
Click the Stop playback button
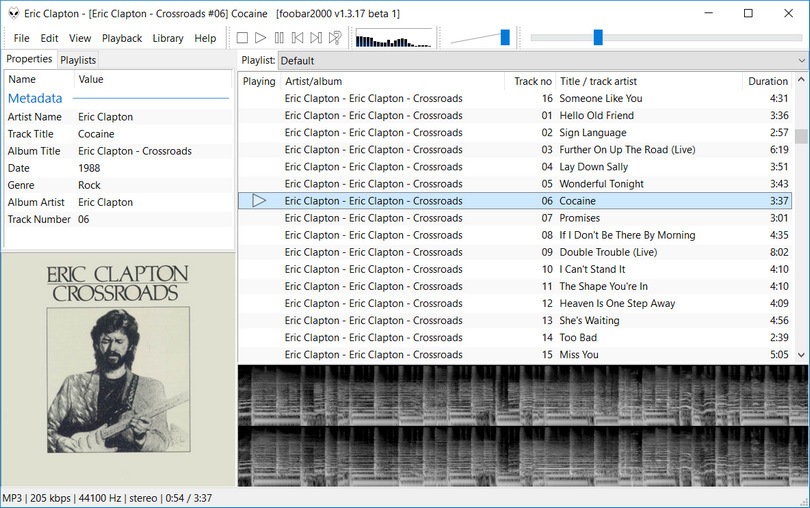pos(242,38)
